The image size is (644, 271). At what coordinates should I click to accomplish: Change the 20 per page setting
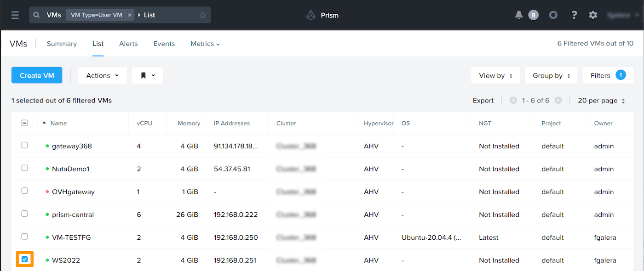point(601,101)
